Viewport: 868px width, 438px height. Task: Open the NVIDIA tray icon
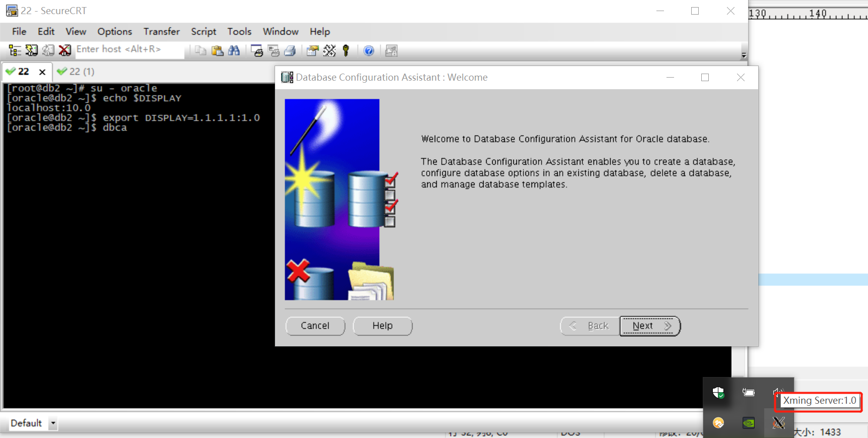tap(749, 422)
